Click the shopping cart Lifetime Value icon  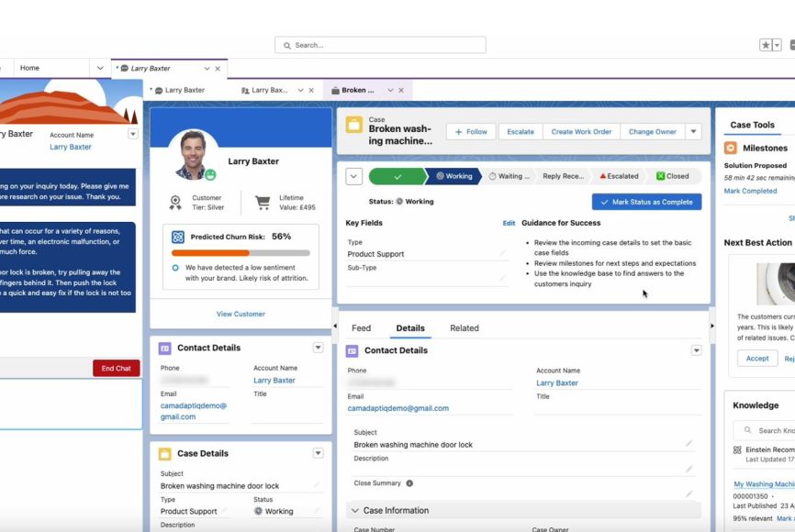(x=263, y=202)
